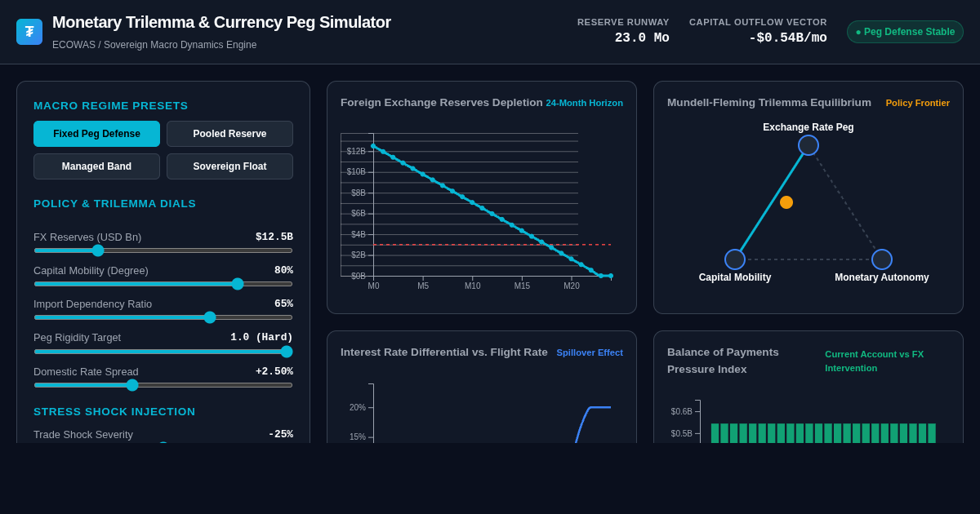Click the +2.50% rate spread value
The image size is (980, 514).
[x=274, y=371]
